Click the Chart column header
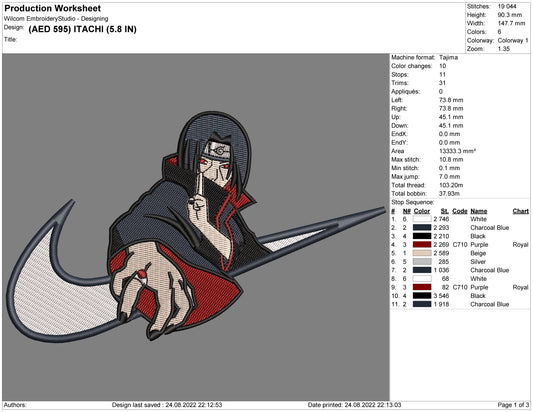 coord(520,211)
